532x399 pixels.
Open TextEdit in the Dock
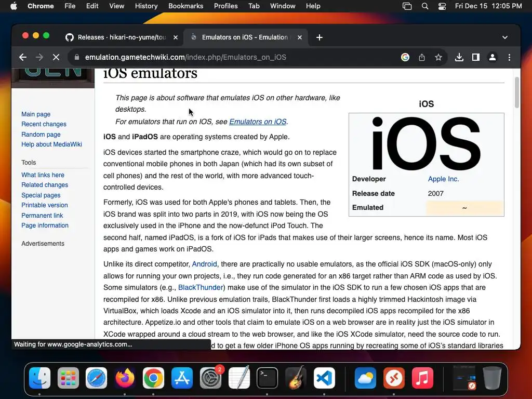click(x=239, y=378)
